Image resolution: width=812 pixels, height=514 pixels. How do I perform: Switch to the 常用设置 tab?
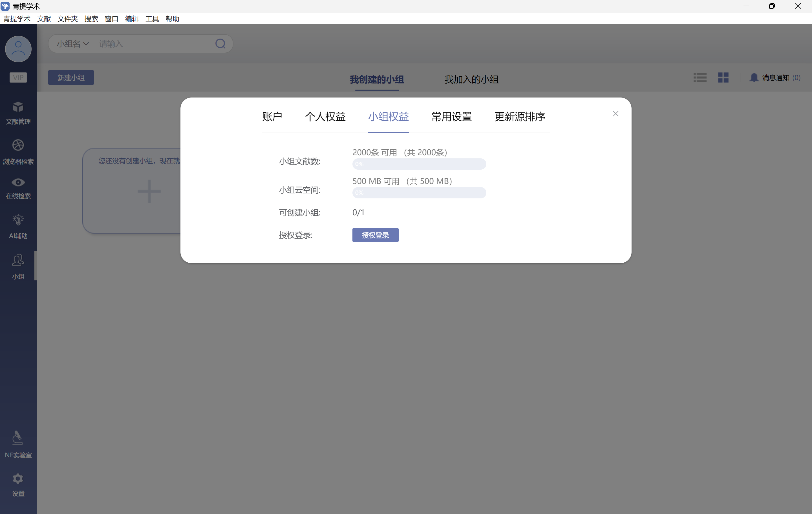click(451, 117)
